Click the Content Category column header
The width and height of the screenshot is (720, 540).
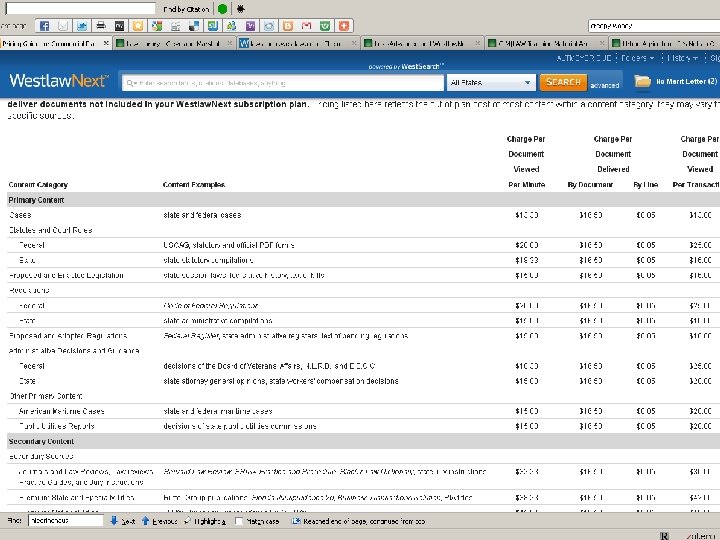[x=38, y=185]
